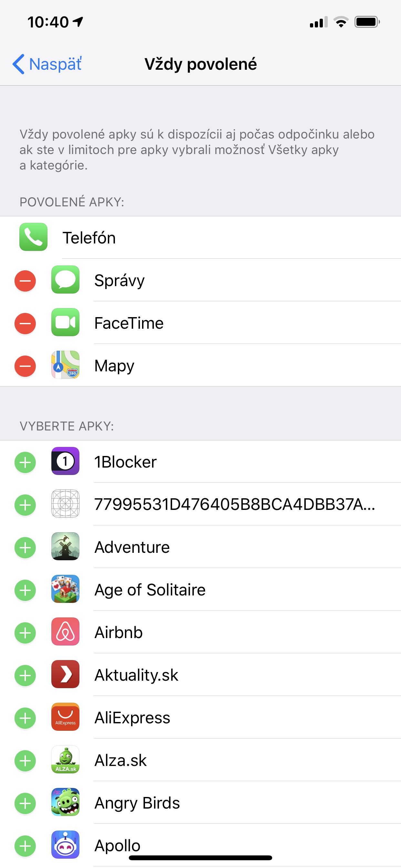The image size is (401, 868).
Task: Tap the Správy messages icon
Action: [x=65, y=280]
